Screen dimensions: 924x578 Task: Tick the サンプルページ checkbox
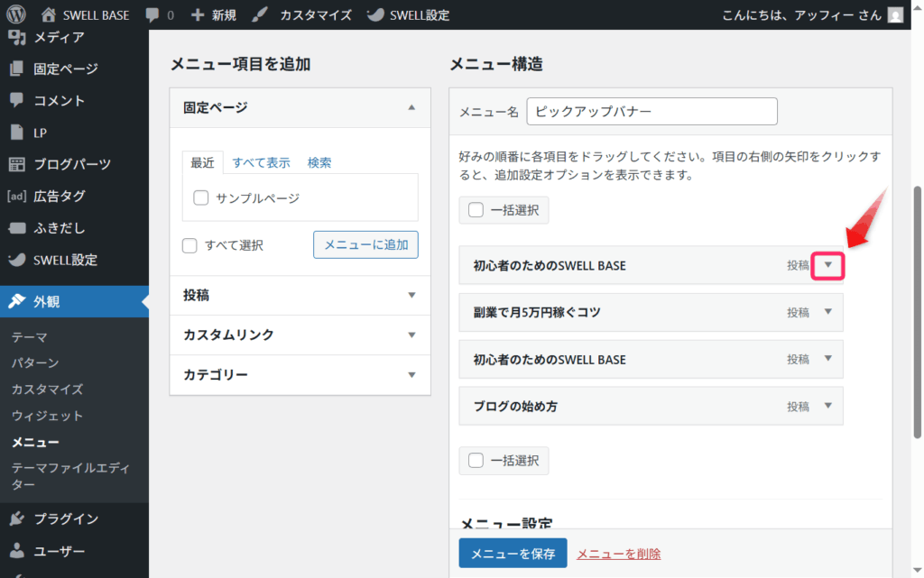point(201,197)
